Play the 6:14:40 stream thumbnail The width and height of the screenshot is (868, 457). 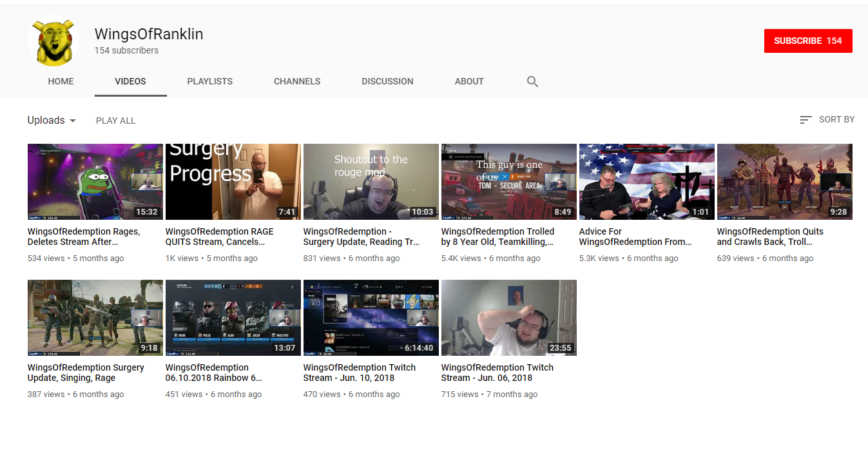click(371, 318)
